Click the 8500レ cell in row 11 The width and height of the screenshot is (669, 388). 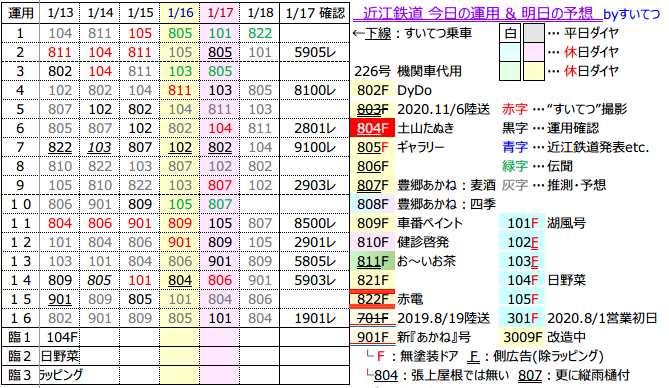(x=315, y=223)
